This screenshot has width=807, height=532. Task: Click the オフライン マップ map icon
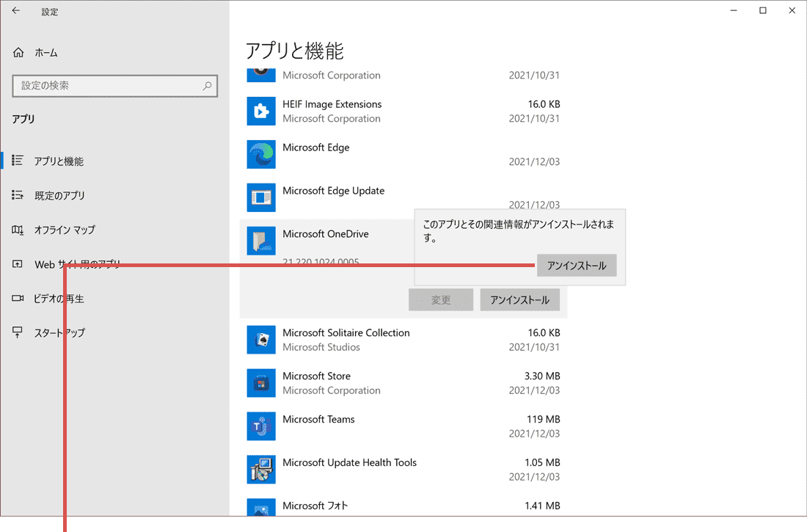click(x=18, y=230)
